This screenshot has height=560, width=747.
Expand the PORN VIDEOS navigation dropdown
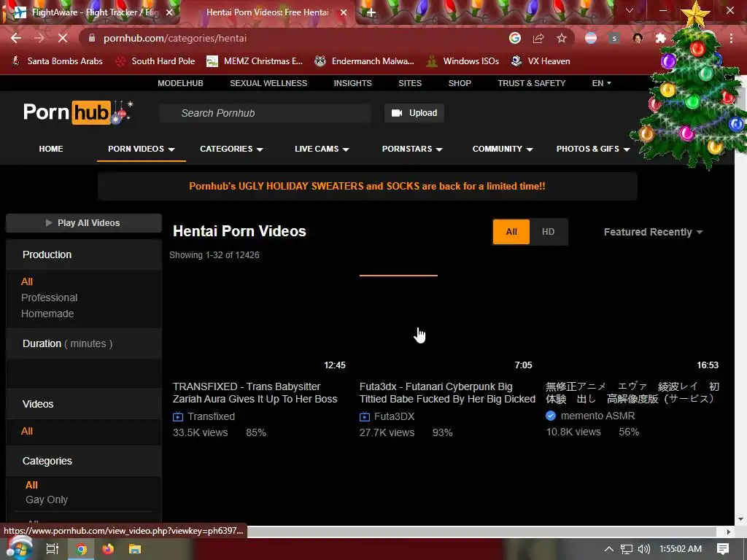point(141,149)
